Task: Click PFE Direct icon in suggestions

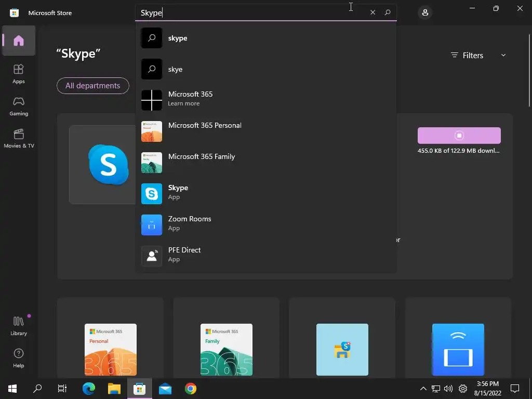Action: point(152,256)
